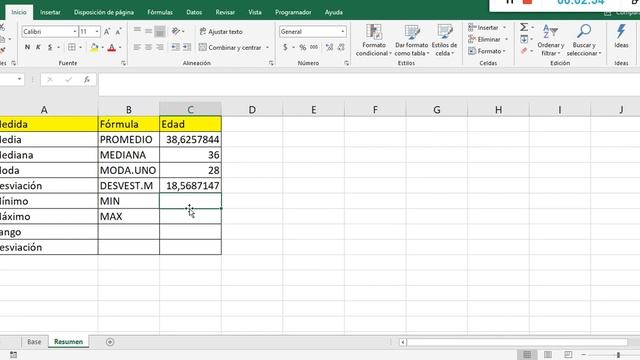Open Buscar y seleccionar menu
The height and width of the screenshot is (360, 640).
584,40
